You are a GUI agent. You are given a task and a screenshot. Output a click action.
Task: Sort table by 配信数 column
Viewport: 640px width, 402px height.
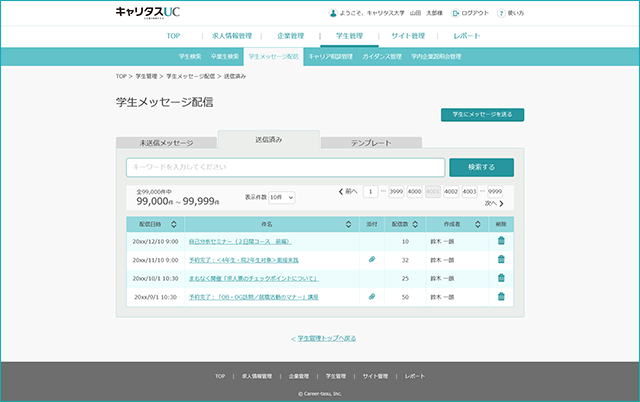415,224
